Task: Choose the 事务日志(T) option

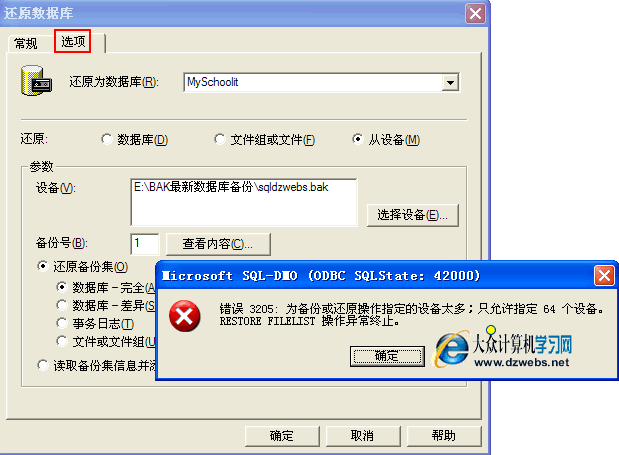Action: click(x=62, y=324)
